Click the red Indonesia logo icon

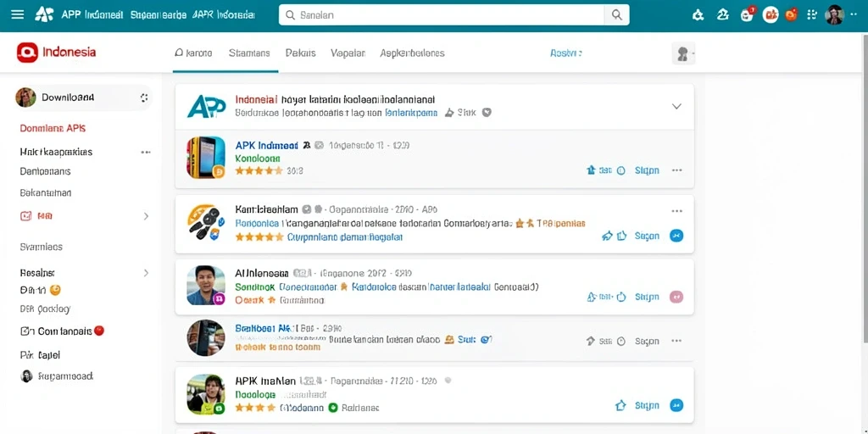tap(27, 53)
